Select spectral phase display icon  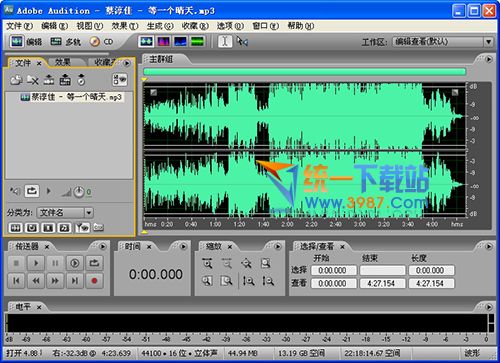(197, 42)
